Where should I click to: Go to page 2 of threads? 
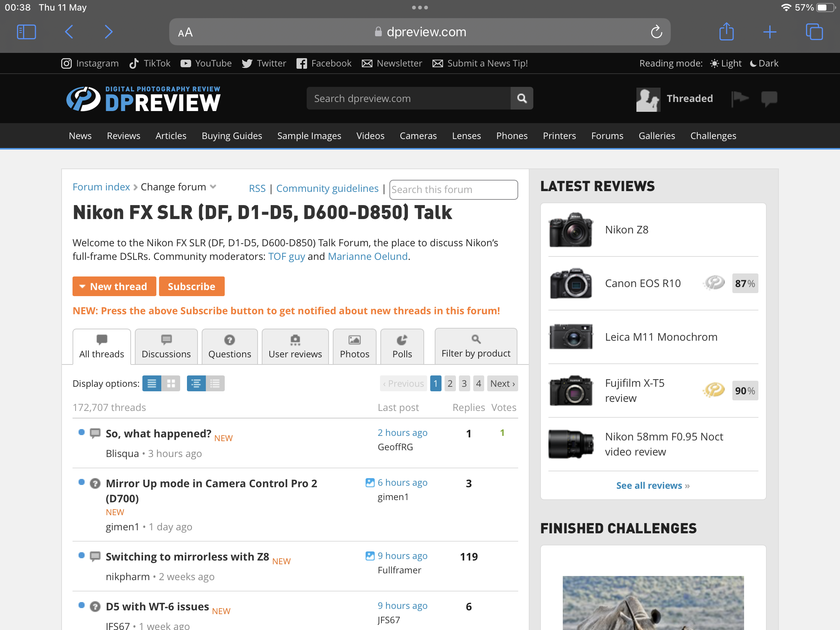pos(450,383)
